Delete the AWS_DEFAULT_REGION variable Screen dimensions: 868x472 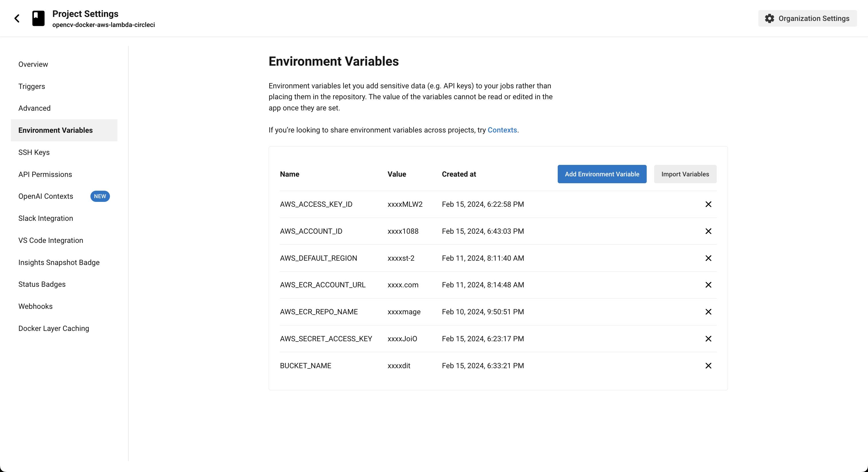coord(708,258)
